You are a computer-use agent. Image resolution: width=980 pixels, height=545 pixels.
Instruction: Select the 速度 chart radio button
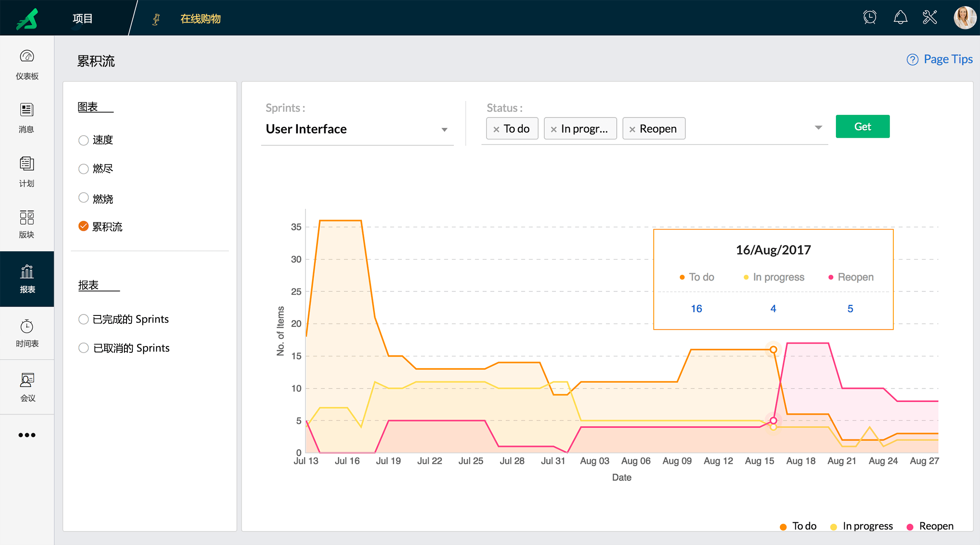83,140
